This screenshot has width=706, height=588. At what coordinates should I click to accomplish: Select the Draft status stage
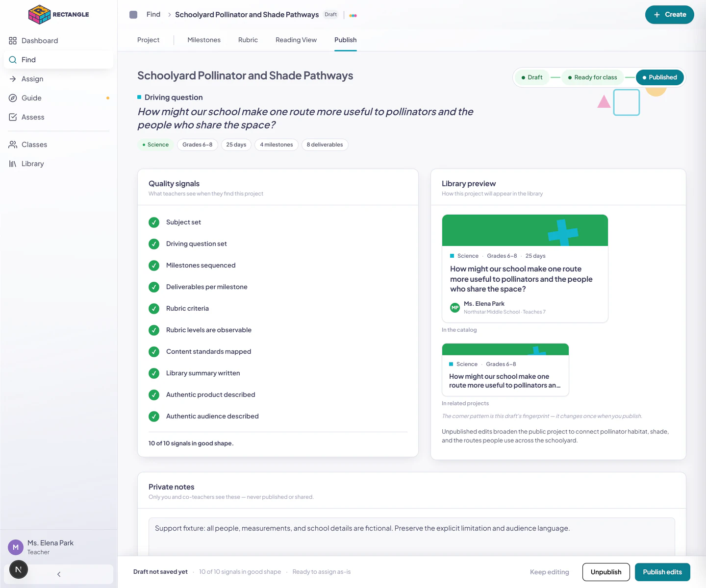(x=532, y=77)
